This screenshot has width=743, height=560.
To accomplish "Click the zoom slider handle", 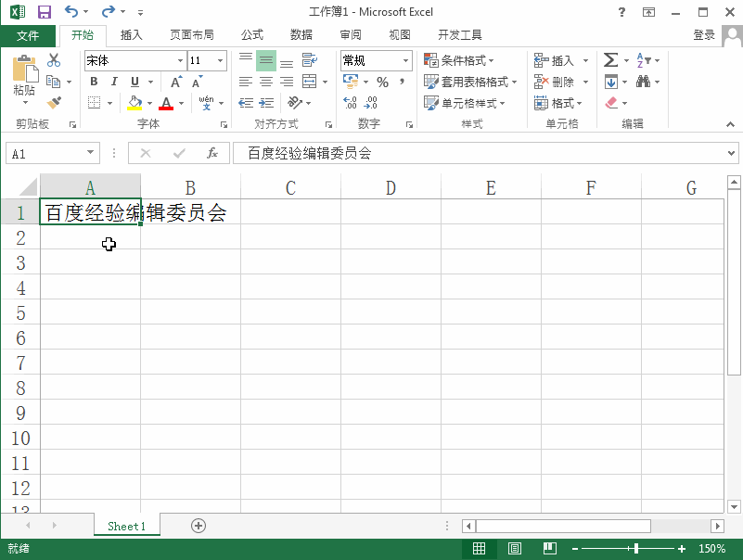I will [636, 549].
